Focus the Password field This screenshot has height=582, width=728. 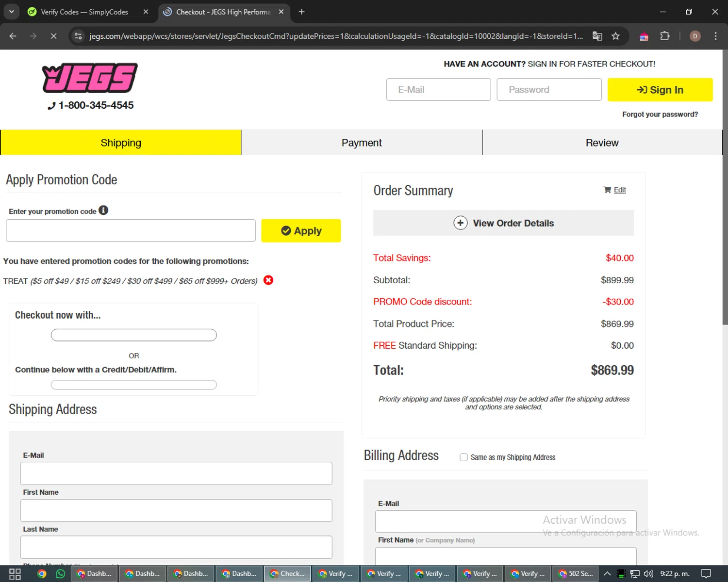click(549, 90)
